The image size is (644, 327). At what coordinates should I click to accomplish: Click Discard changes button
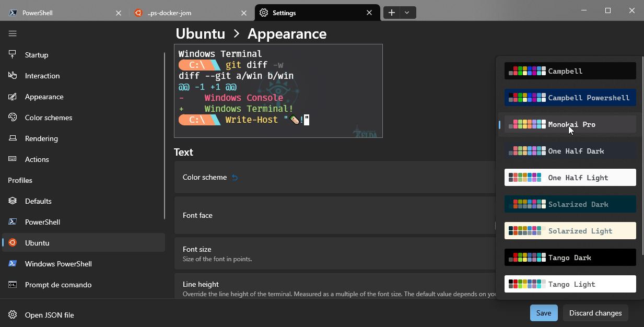coord(595,313)
